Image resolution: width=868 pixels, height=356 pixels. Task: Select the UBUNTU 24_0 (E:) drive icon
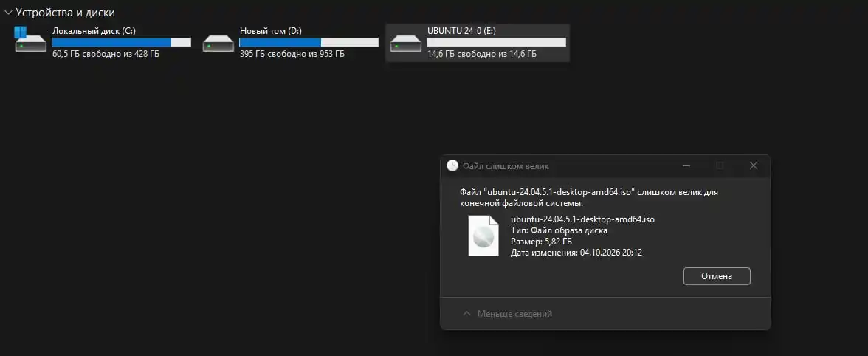pos(406,43)
